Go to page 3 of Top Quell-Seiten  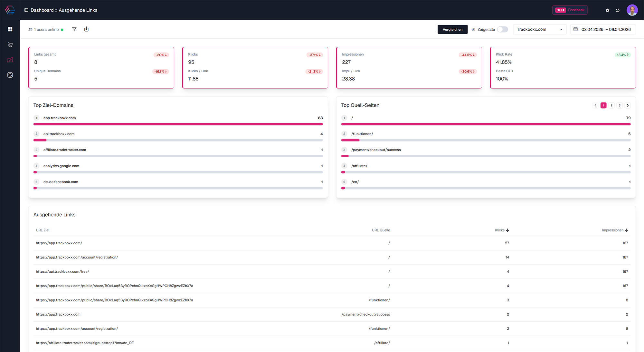click(620, 105)
